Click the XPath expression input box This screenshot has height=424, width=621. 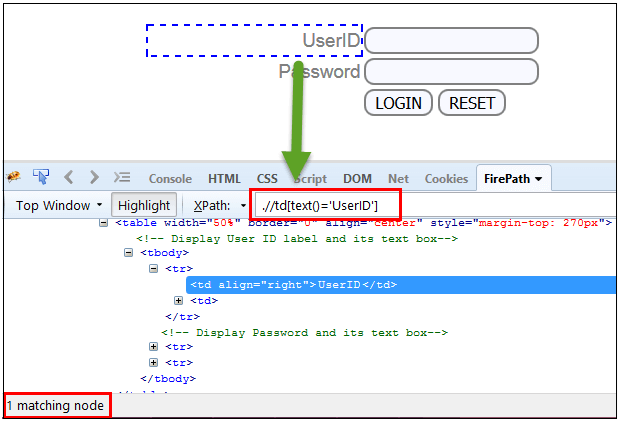[328, 205]
